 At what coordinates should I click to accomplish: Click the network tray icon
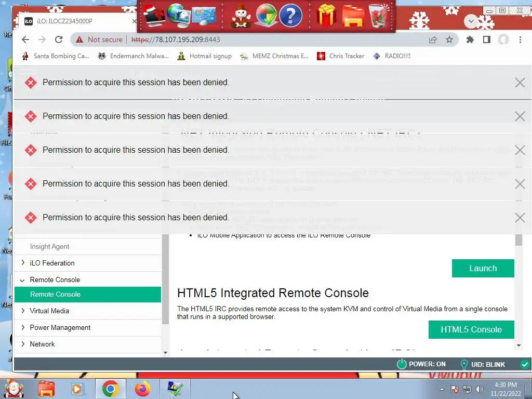tap(467, 389)
